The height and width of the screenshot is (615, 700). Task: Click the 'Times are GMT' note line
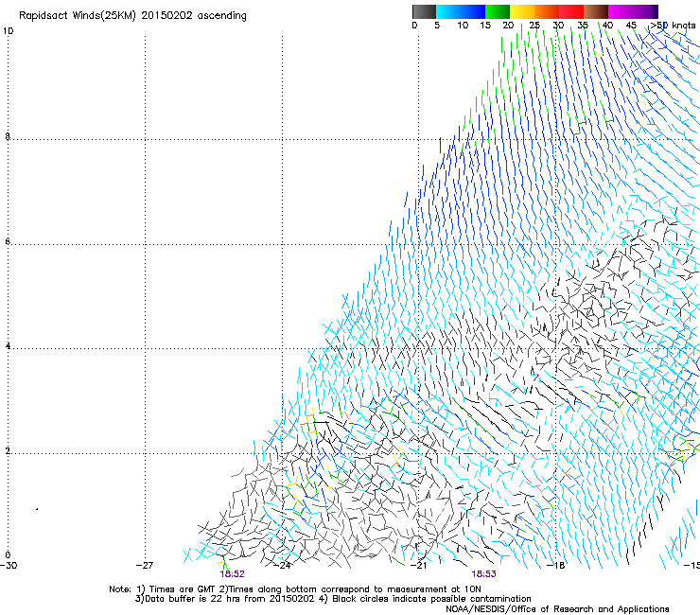click(x=295, y=589)
